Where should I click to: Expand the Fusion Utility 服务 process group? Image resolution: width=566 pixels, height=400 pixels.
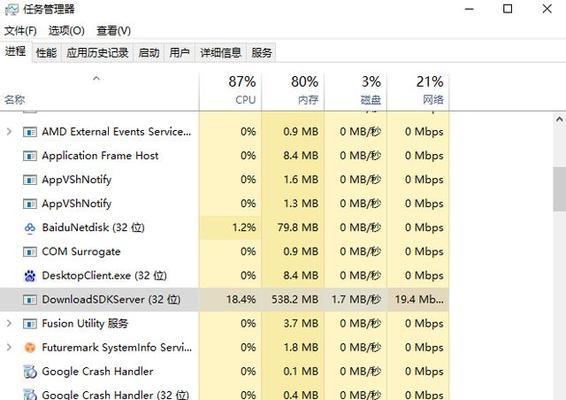coord(9,323)
